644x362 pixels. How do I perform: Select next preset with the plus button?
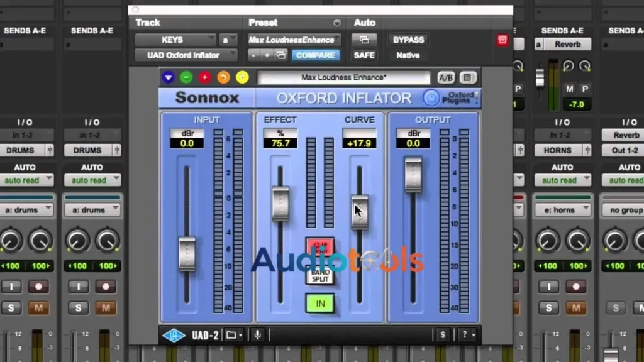pos(267,55)
